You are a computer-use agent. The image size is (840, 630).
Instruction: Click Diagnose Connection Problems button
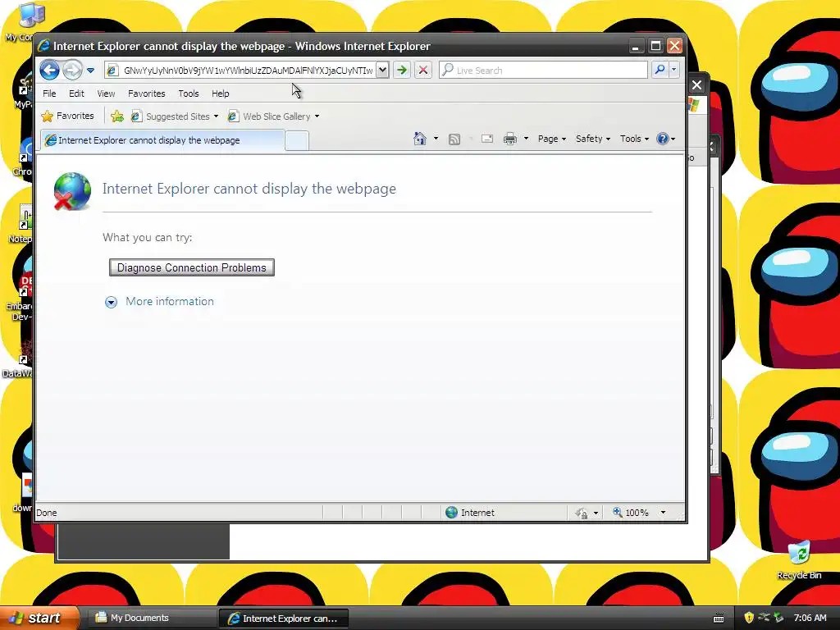coord(192,267)
